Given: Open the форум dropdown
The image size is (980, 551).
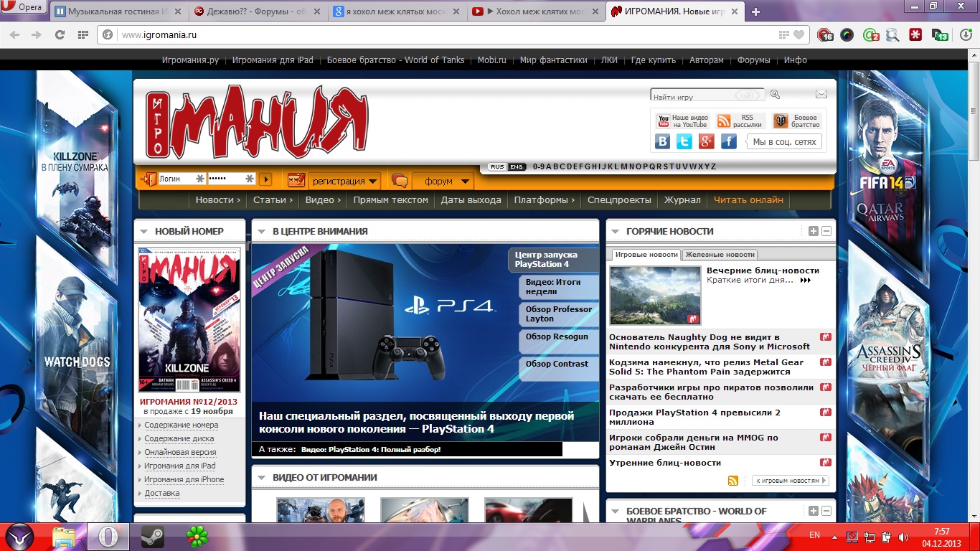Looking at the screenshot, I should 444,182.
